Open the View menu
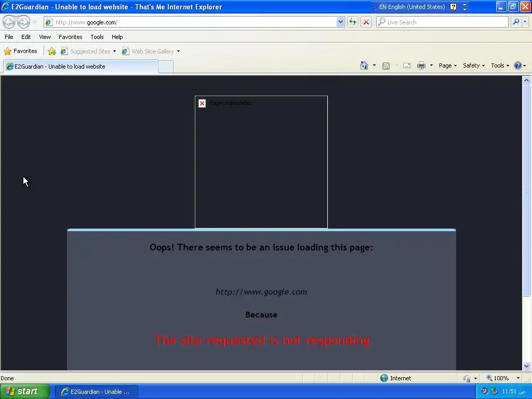Viewport: 532px width, 399px height. point(45,37)
